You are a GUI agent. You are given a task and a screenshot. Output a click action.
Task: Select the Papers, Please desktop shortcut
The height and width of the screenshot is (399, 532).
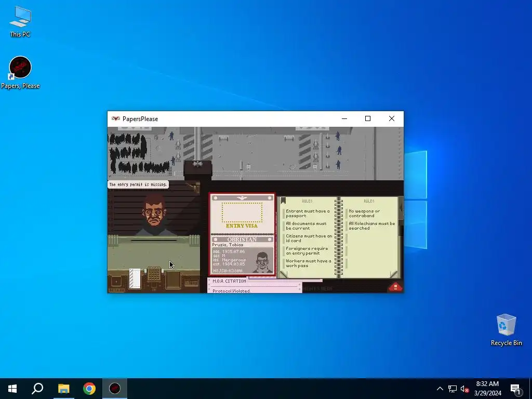pos(20,73)
